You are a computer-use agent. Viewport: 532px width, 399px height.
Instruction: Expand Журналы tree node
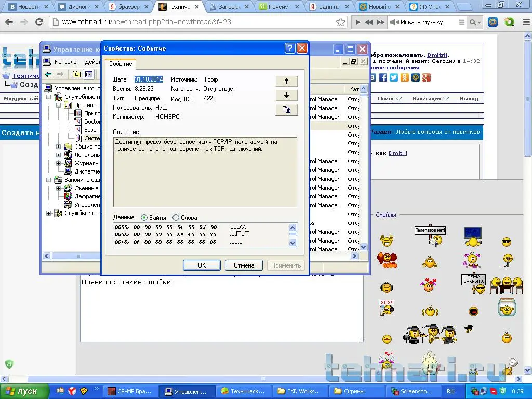pos(58,163)
